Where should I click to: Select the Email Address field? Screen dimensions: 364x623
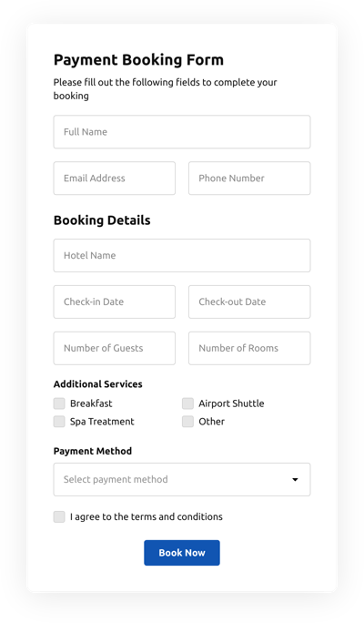115,178
